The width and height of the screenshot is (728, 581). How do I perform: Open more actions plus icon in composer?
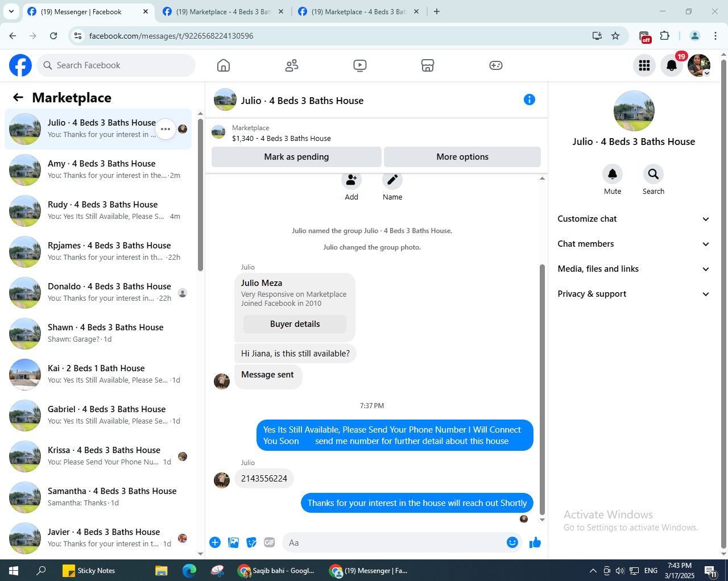click(215, 542)
